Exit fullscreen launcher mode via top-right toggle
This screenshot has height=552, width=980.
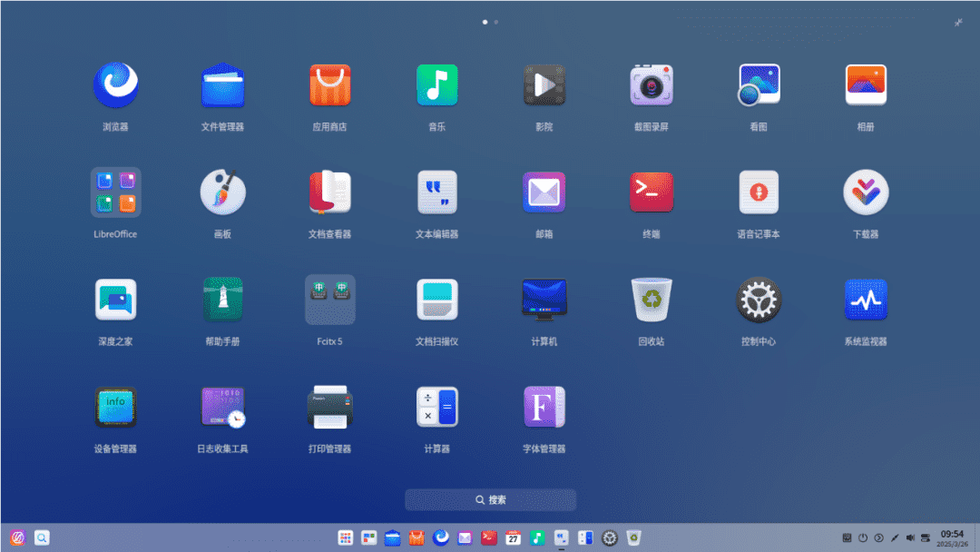[958, 22]
